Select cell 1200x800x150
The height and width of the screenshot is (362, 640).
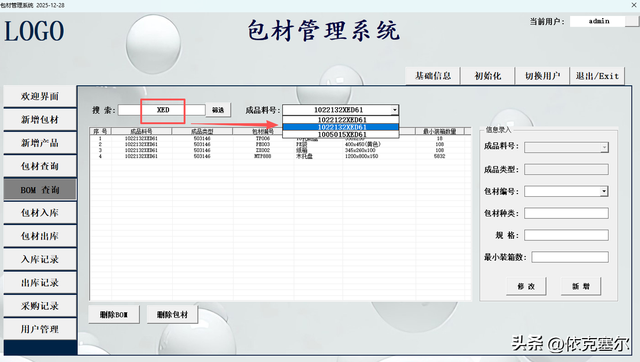click(x=362, y=156)
